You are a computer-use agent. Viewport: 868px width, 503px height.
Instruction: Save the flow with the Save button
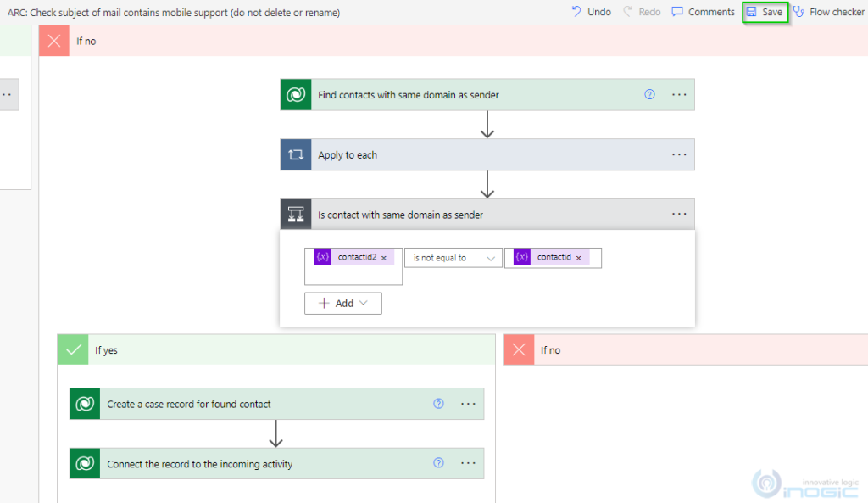[765, 11]
